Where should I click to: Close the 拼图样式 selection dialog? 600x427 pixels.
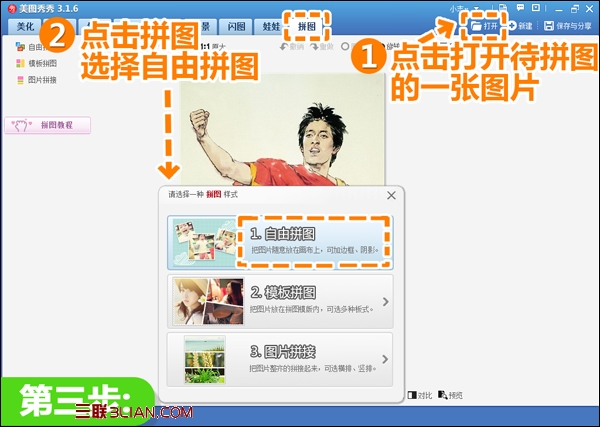391,196
